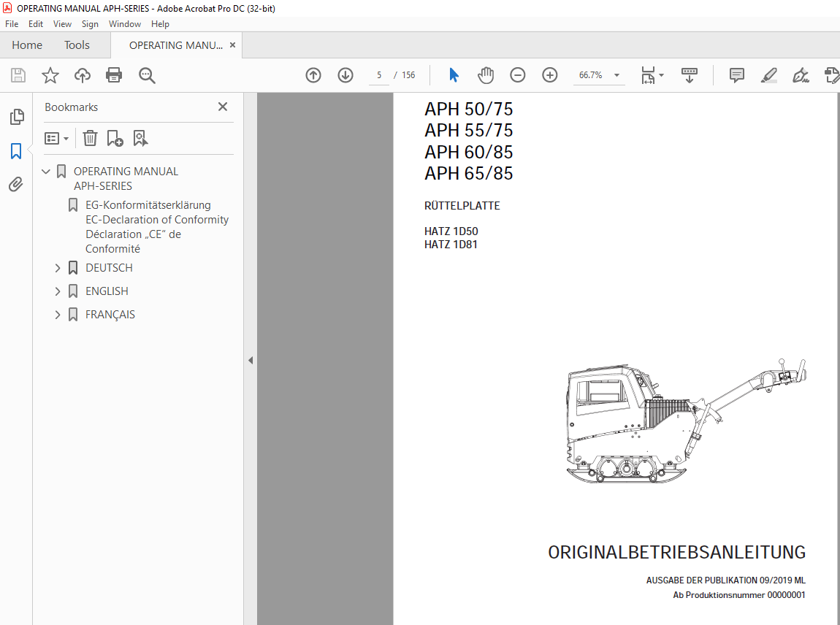Click the HATZ 1D81 engine text
The width and height of the screenshot is (840, 625).
pyautogui.click(x=451, y=245)
